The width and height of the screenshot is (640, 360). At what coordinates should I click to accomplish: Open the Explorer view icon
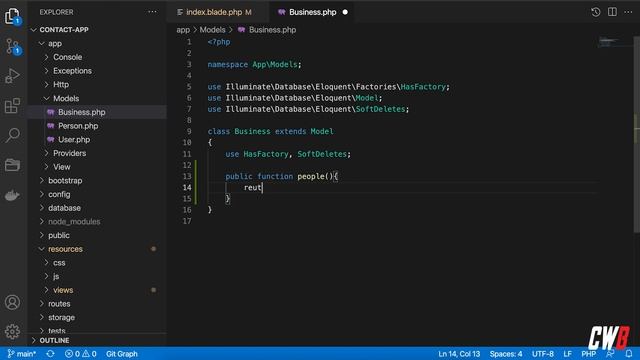point(13,16)
